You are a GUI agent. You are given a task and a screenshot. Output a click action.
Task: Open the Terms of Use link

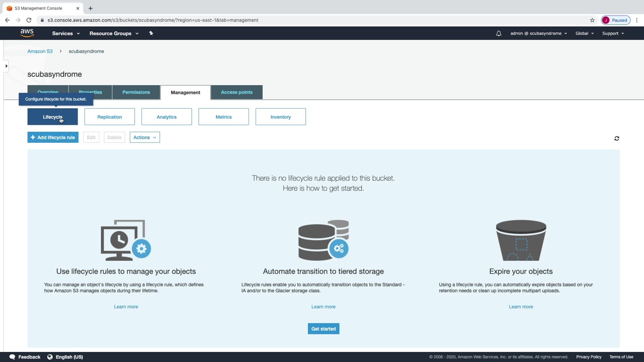621,357
